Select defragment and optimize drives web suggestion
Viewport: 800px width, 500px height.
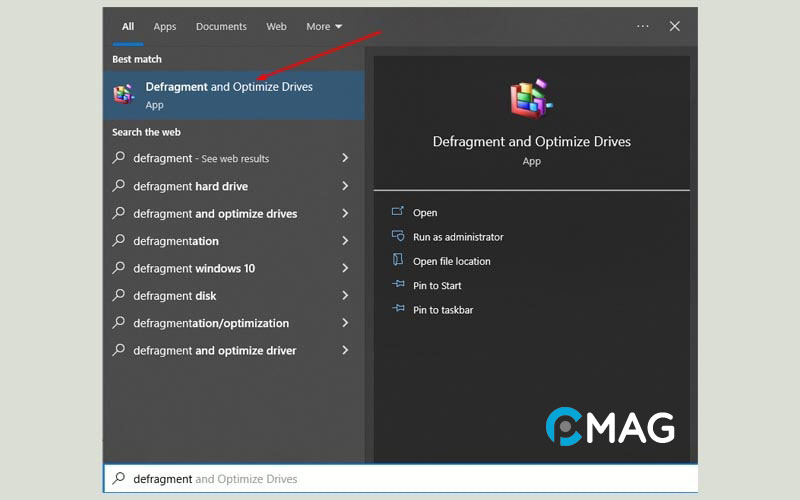click(215, 213)
